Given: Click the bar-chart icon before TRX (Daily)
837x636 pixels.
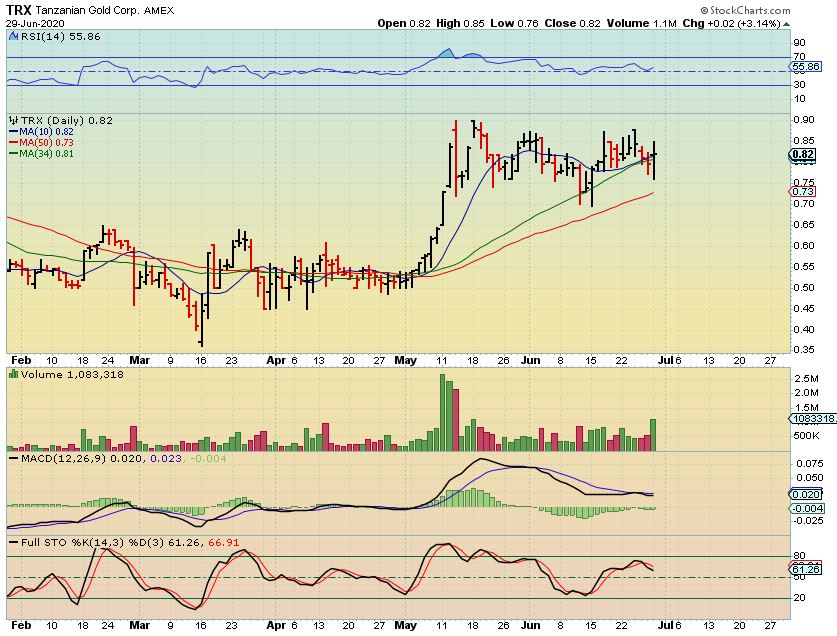Looking at the screenshot, I should [14, 120].
